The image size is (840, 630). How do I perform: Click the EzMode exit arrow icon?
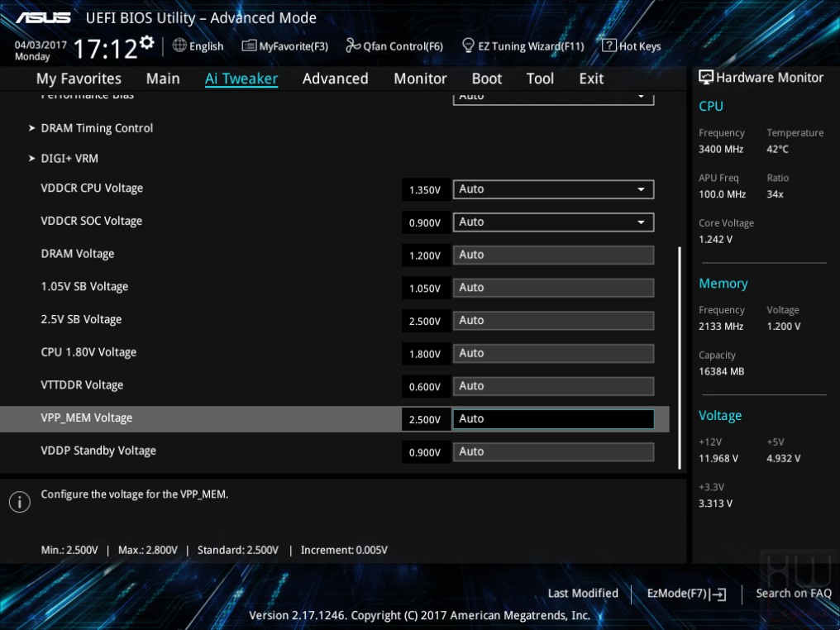(x=718, y=594)
